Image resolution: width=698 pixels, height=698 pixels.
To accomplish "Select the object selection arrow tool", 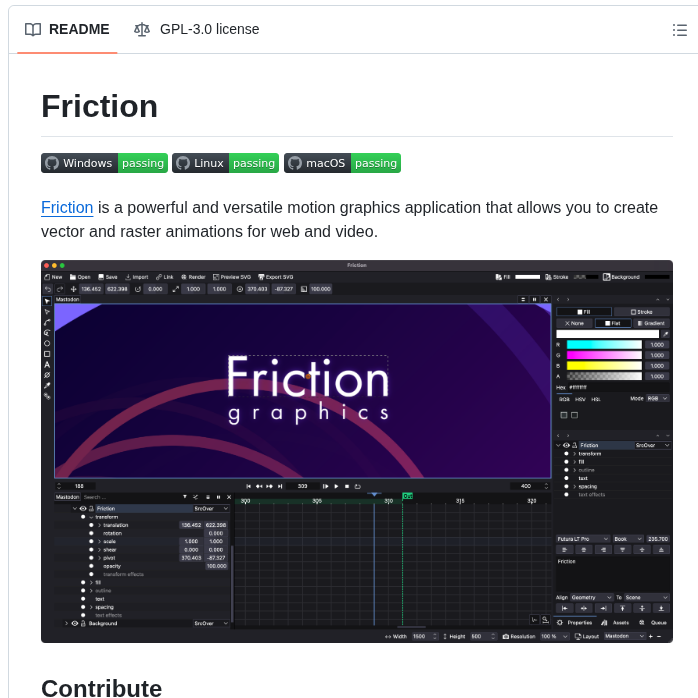I will pyautogui.click(x=47, y=301).
